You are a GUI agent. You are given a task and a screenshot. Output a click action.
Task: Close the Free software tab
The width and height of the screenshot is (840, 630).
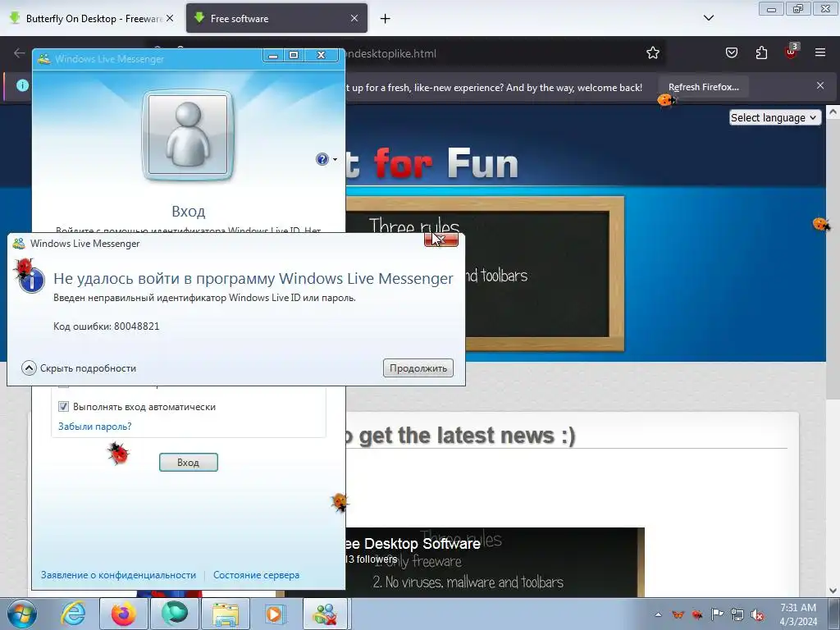tap(354, 18)
